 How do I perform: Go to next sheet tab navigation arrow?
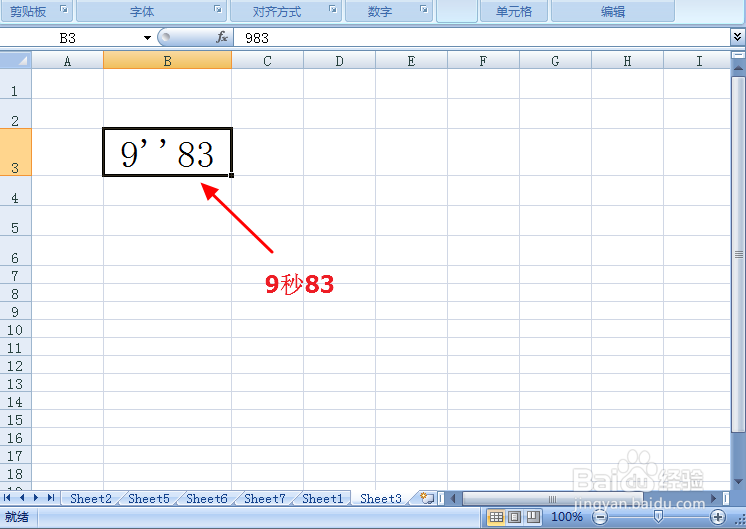click(x=36, y=498)
